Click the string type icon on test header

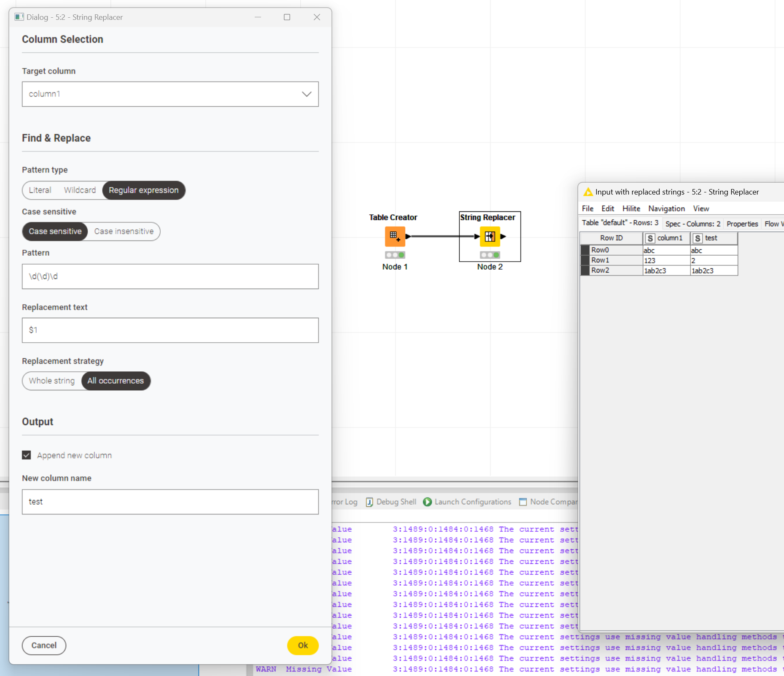click(x=698, y=238)
